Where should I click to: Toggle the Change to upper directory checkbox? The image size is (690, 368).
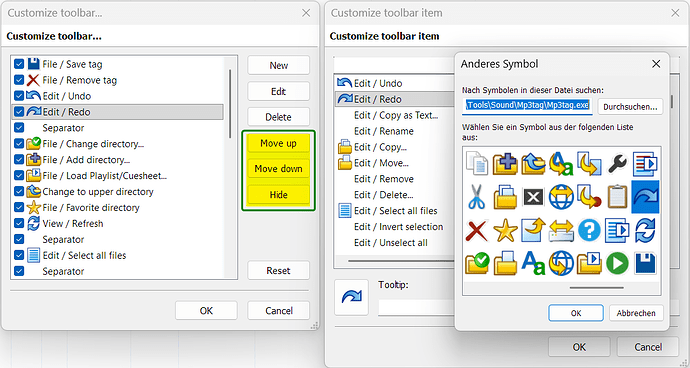(x=19, y=191)
